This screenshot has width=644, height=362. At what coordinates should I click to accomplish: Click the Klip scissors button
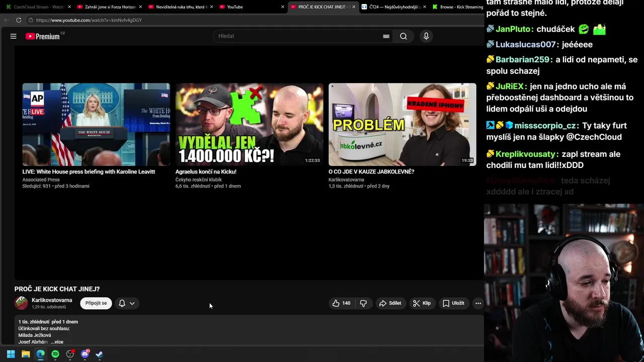[422, 303]
